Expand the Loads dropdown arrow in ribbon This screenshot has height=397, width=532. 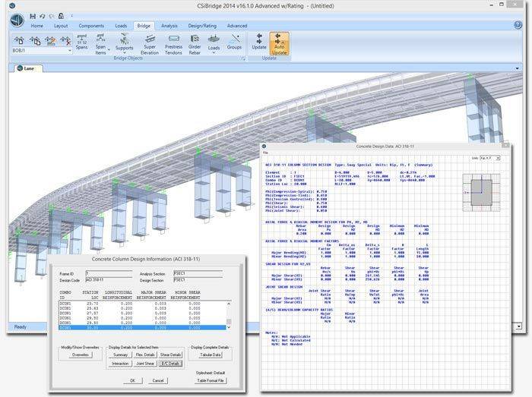pos(214,53)
